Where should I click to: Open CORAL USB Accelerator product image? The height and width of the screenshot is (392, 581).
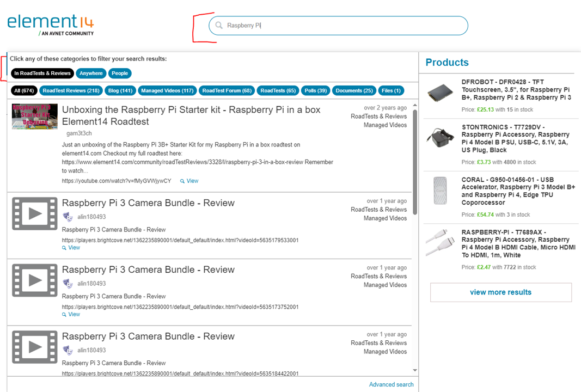coord(440,191)
